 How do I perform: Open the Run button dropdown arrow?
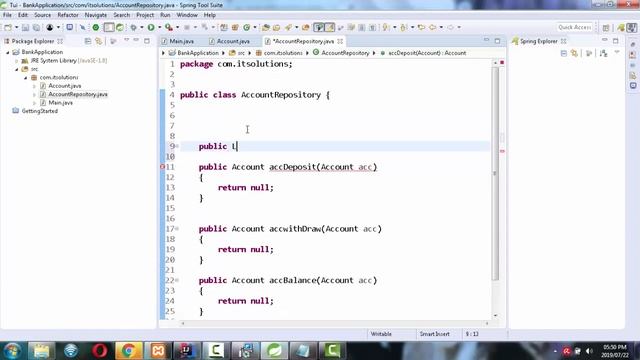click(159, 27)
